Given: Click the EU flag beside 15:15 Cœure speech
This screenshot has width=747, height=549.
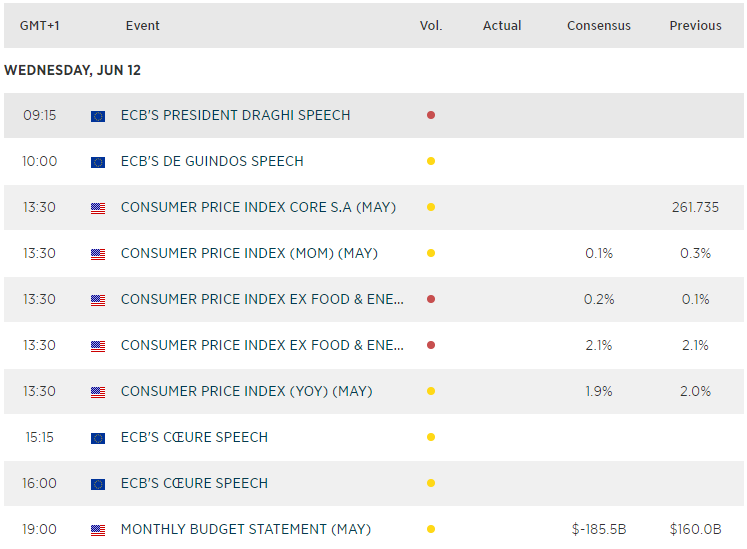Looking at the screenshot, I should (x=97, y=438).
